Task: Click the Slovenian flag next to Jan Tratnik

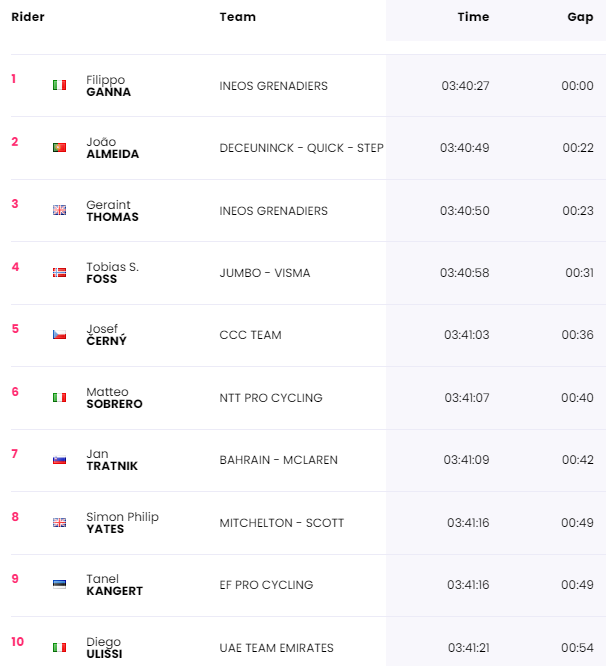Action: (x=59, y=460)
